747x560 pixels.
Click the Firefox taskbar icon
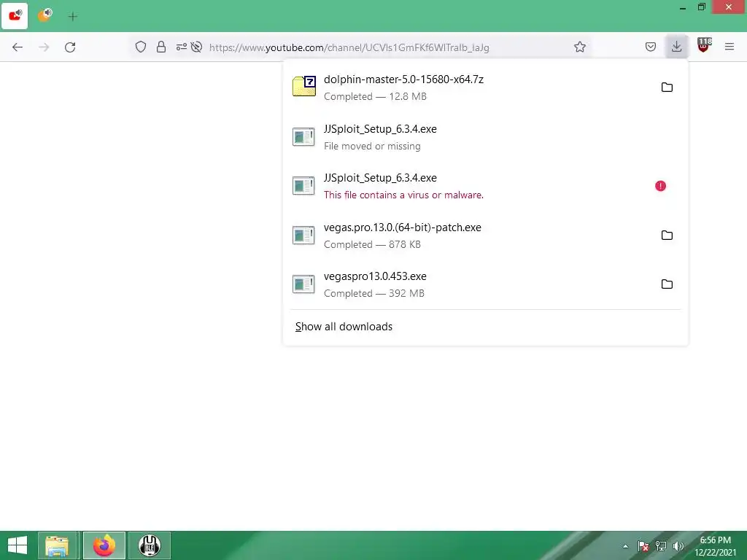coord(104,545)
